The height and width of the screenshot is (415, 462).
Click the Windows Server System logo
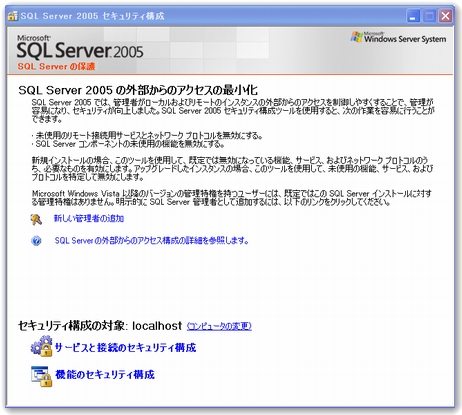(x=398, y=38)
